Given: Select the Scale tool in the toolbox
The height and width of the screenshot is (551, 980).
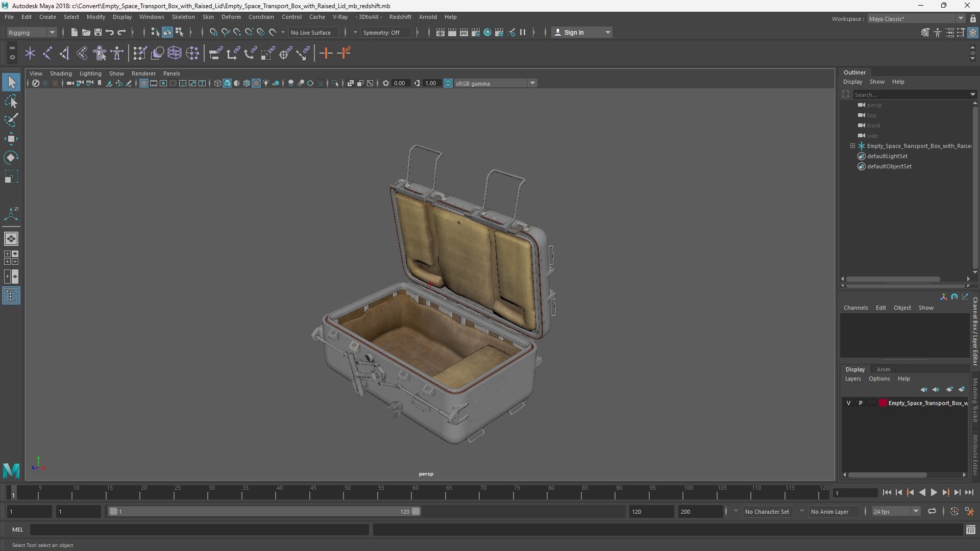Looking at the screenshot, I should (x=11, y=177).
